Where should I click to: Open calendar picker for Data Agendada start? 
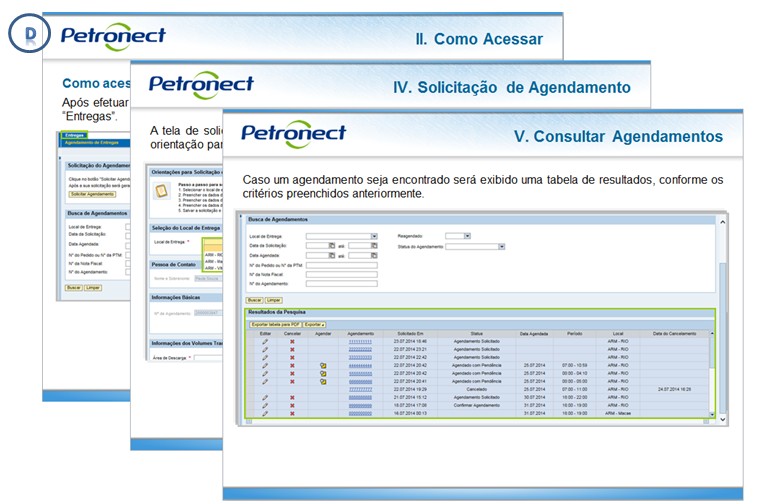pyautogui.click(x=332, y=256)
